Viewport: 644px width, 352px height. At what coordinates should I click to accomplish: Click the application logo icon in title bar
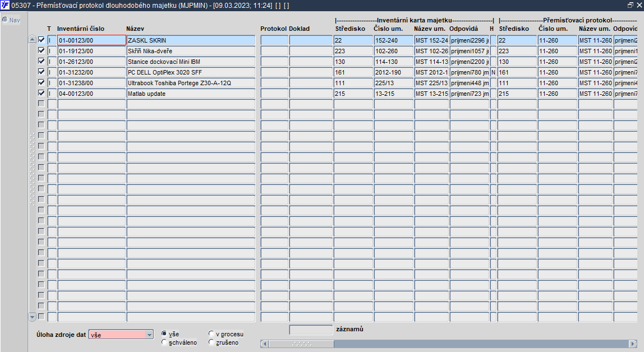click(5, 6)
